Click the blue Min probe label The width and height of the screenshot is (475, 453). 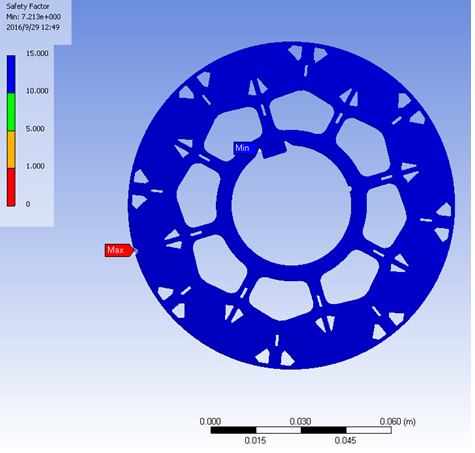(x=246, y=148)
